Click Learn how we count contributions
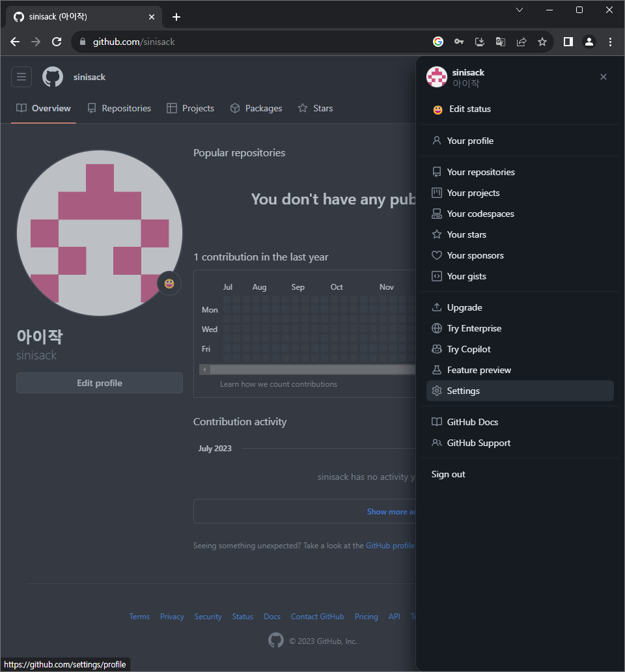The image size is (625, 672). pos(279,384)
